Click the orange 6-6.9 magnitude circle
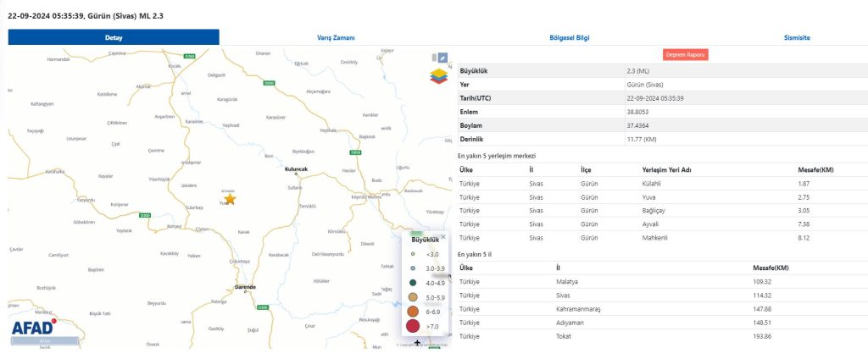 click(x=413, y=311)
